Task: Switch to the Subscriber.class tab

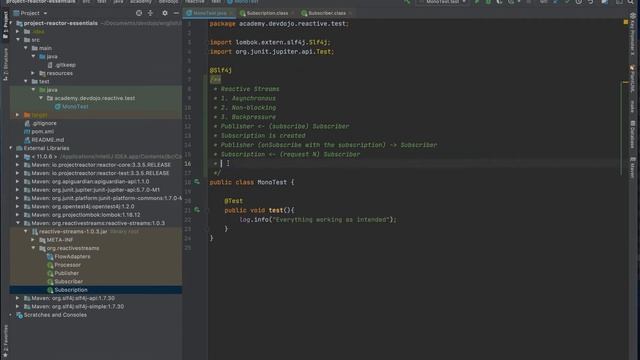Action: (327, 13)
